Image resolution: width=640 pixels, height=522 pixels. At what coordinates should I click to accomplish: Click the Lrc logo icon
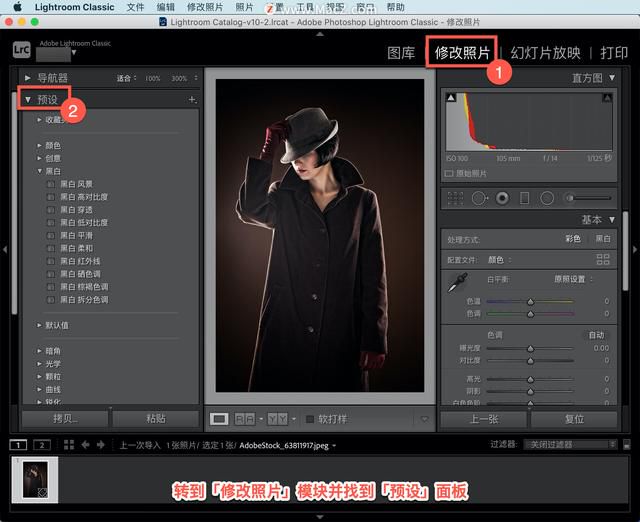(21, 50)
